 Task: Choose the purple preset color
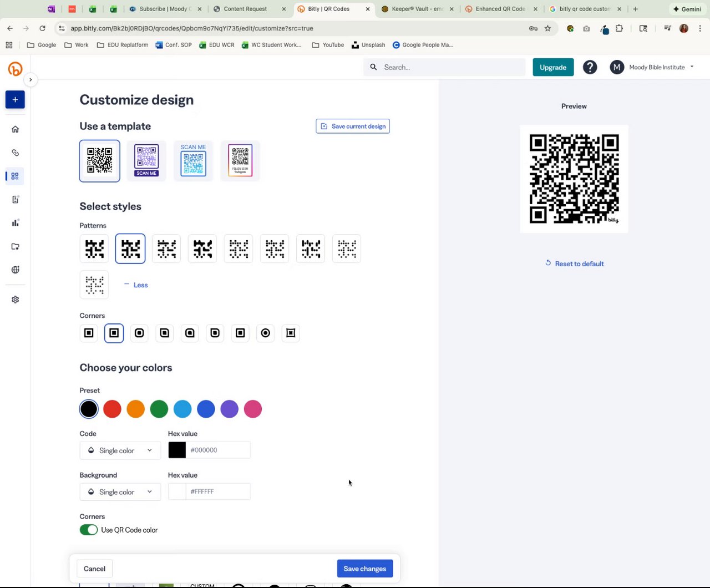[x=229, y=409]
